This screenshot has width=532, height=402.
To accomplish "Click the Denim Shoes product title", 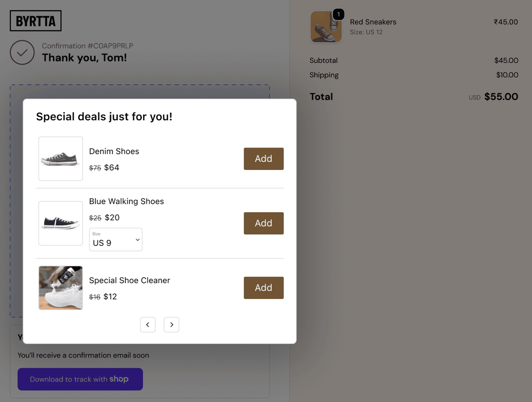I will [x=114, y=151].
